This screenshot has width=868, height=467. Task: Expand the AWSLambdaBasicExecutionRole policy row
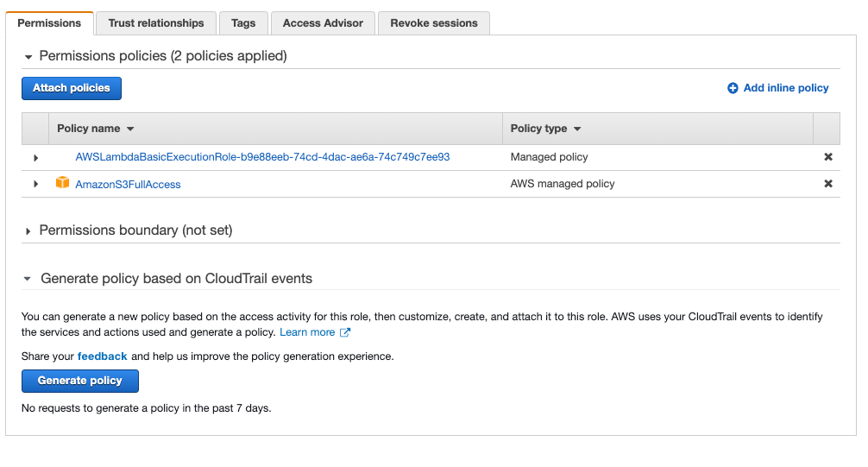pos(35,158)
